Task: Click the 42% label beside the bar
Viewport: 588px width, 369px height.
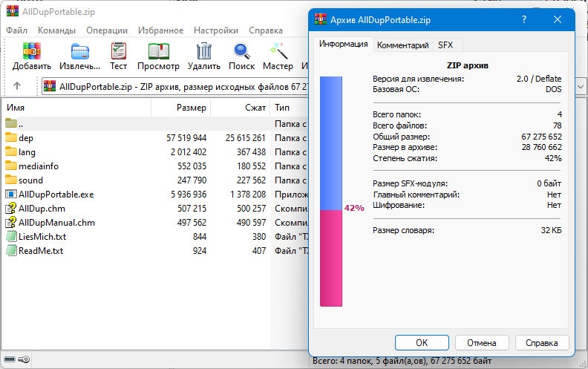Action: point(354,208)
